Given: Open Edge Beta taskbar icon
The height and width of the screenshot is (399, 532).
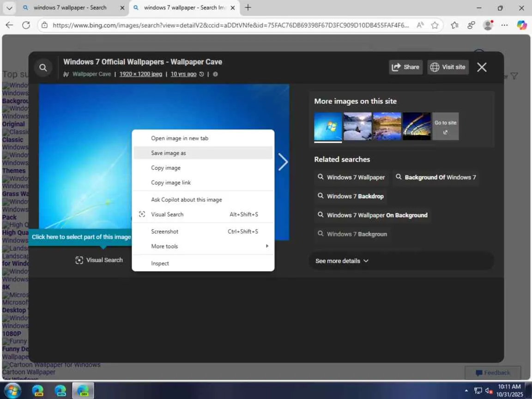Looking at the screenshot, I should [60, 391].
